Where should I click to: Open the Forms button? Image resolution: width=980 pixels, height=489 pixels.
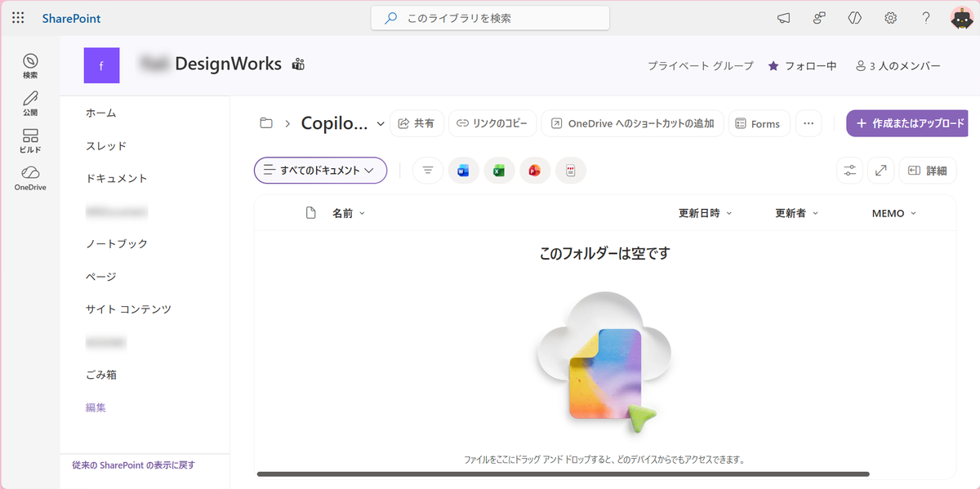(x=758, y=123)
